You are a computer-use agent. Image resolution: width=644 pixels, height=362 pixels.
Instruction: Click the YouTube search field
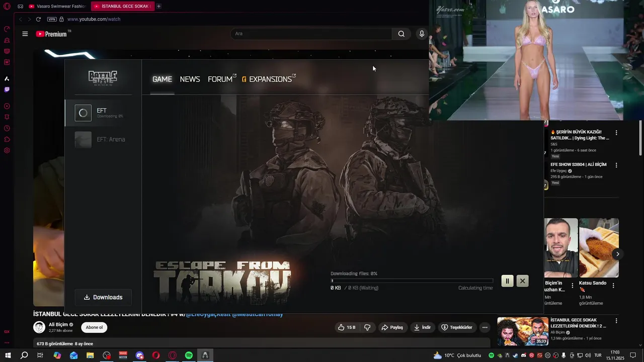(311, 34)
